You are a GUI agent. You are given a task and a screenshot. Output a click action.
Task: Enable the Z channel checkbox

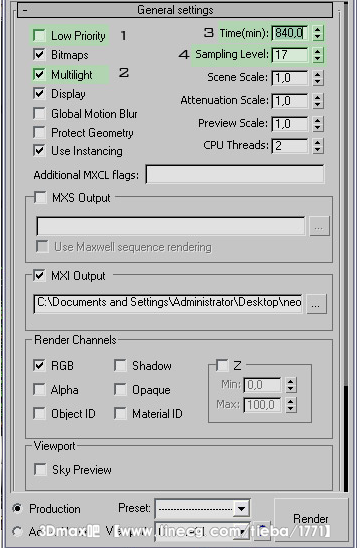pos(222,366)
